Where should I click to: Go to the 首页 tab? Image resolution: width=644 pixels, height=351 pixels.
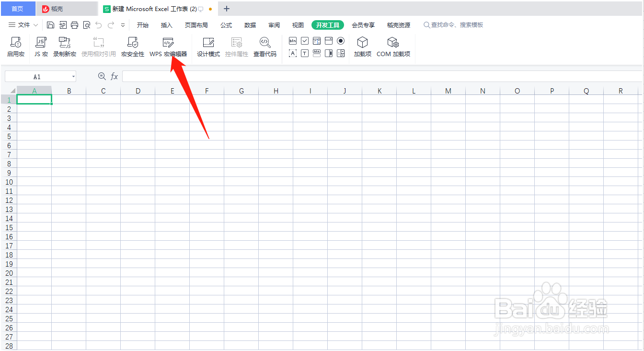tap(17, 9)
